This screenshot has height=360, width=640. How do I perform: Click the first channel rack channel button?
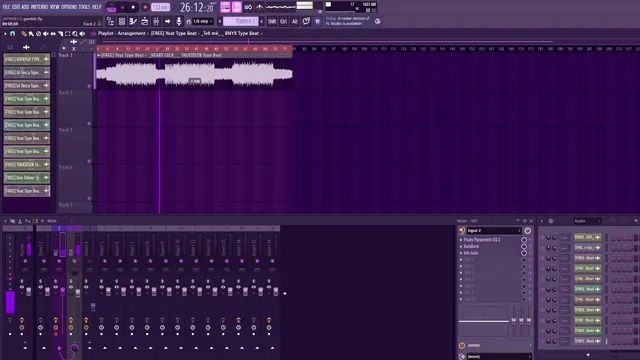(x=587, y=237)
